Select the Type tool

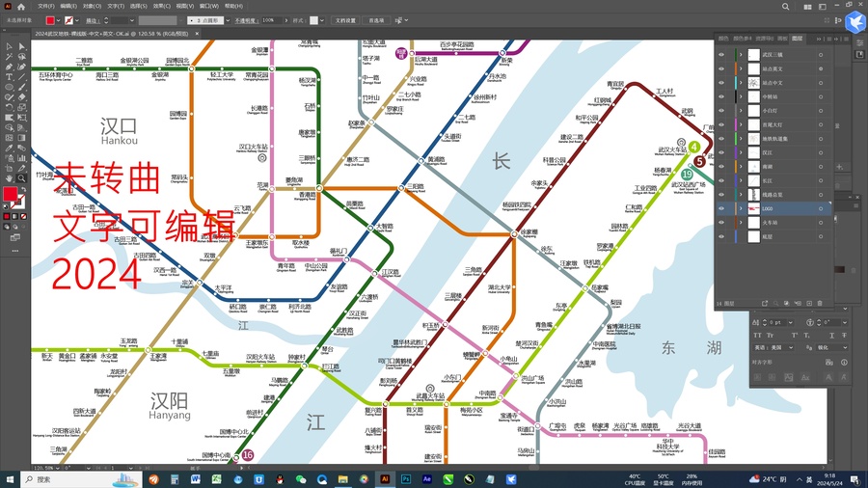[x=10, y=77]
